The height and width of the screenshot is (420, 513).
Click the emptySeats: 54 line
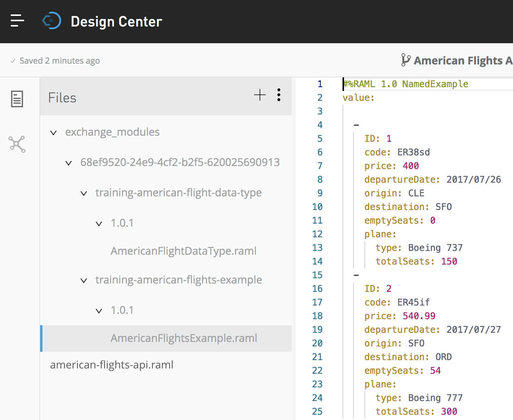(x=402, y=370)
